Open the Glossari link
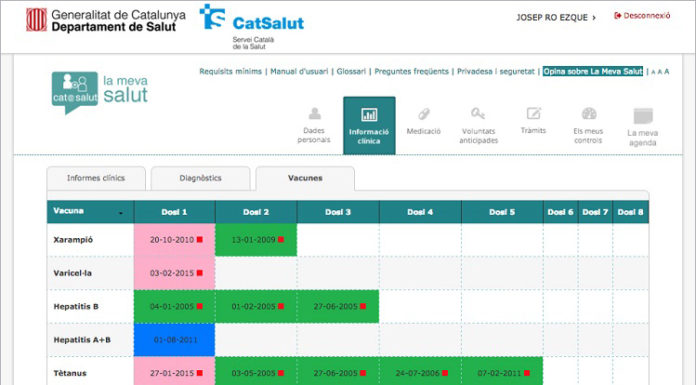Viewport: 696px width, 385px height. click(351, 71)
